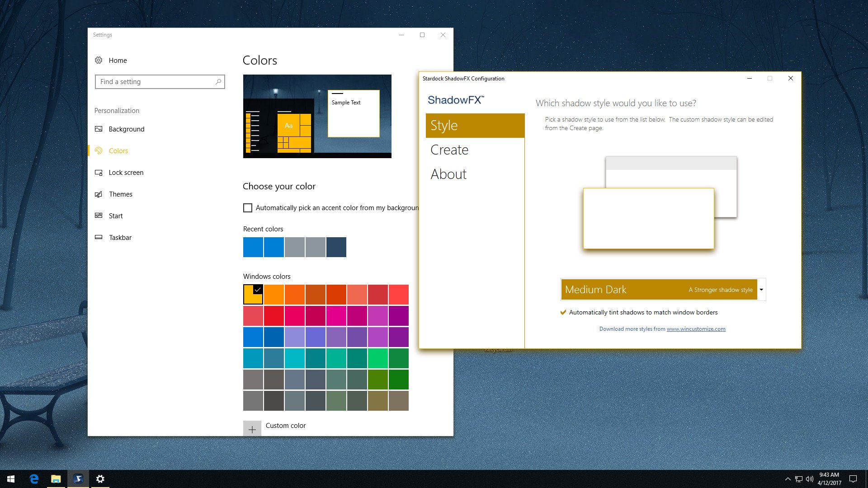Enable automatically pick accent color checkbox
This screenshot has width=868, height=488.
pyautogui.click(x=248, y=208)
